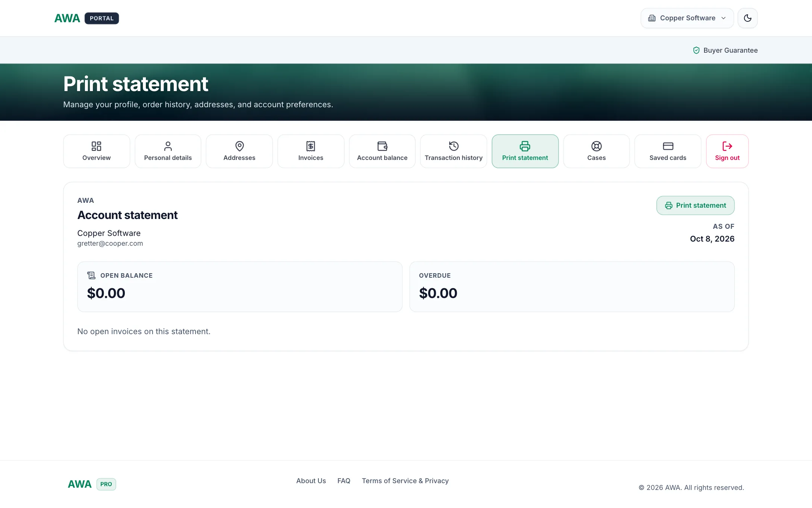
Task: Click the Open Balance scroll icon
Action: pos(91,275)
